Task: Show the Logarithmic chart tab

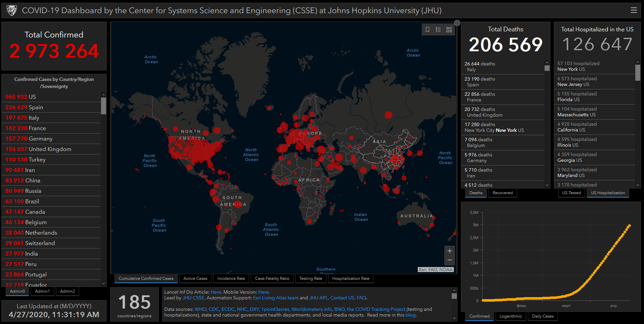Action: click(511, 316)
